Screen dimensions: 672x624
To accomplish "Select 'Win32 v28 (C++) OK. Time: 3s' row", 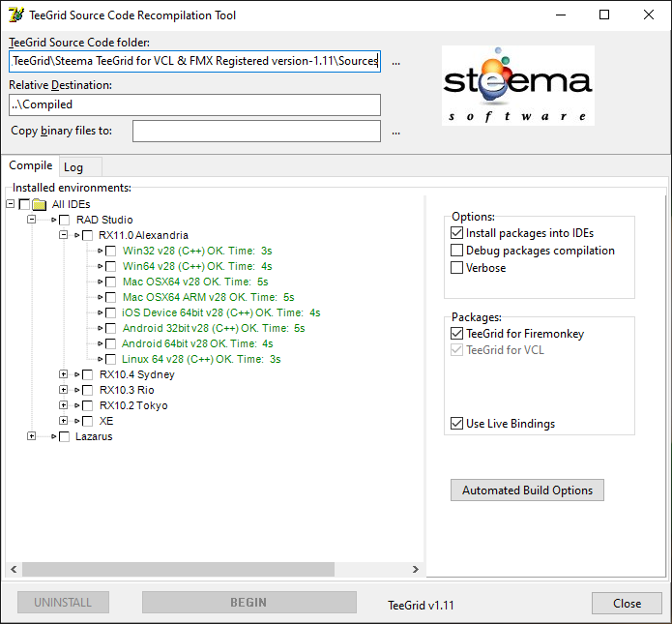I will pos(197,251).
